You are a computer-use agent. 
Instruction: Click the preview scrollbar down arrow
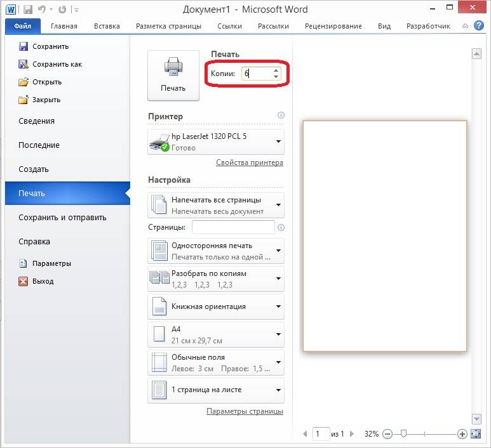476,419
